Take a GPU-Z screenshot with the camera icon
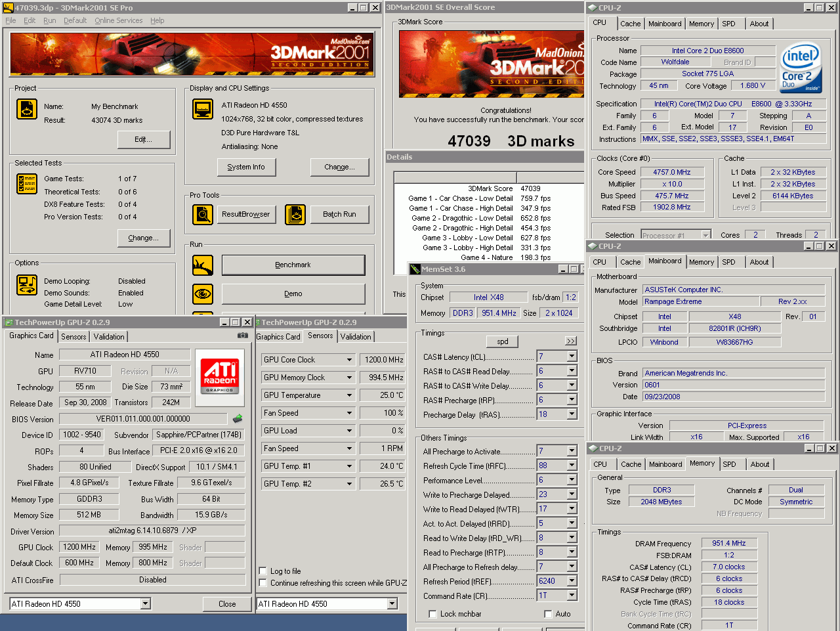 243,336
